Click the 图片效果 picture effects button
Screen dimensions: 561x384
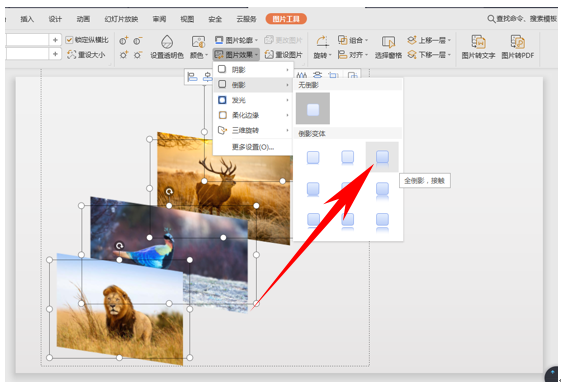236,55
